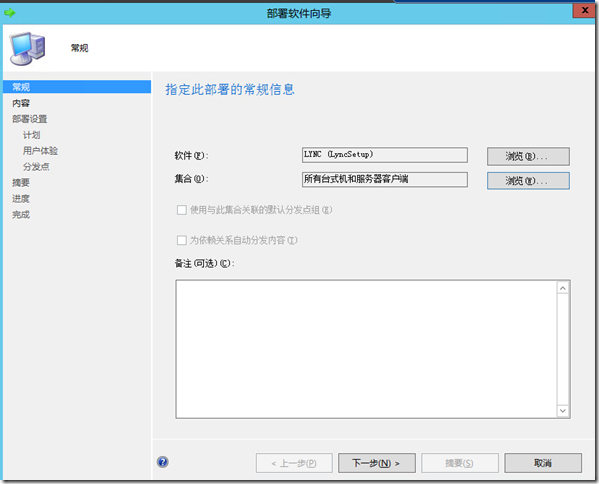Click the green arrow wizard title icon
This screenshot has width=599, height=484.
[10, 13]
